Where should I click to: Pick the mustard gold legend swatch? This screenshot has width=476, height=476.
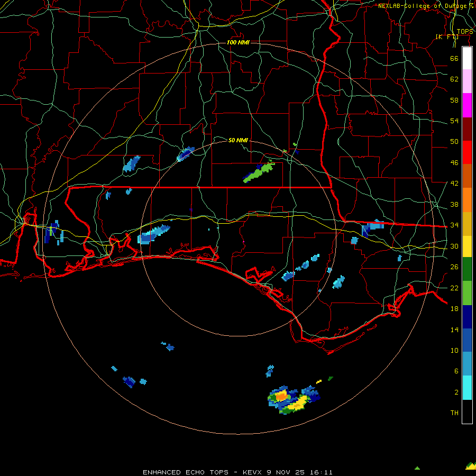point(467,224)
